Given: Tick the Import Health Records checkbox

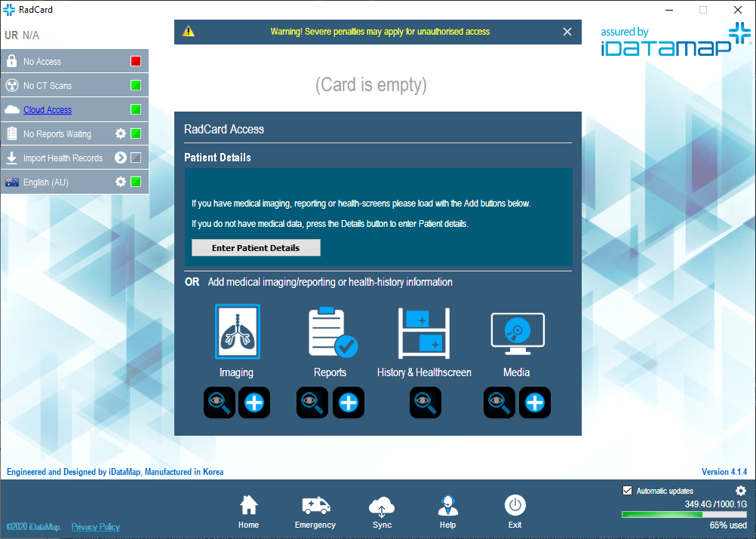Looking at the screenshot, I should pyautogui.click(x=136, y=158).
